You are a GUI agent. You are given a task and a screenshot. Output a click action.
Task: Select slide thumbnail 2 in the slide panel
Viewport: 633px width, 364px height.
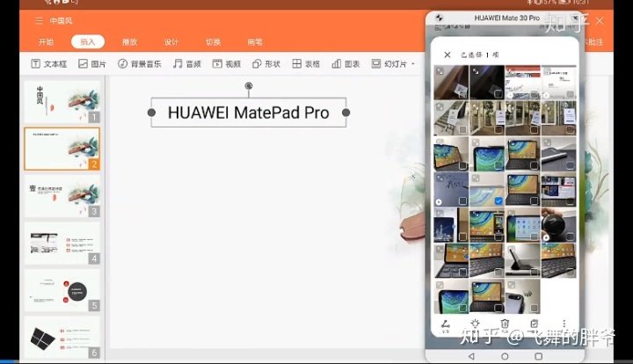[62, 149]
